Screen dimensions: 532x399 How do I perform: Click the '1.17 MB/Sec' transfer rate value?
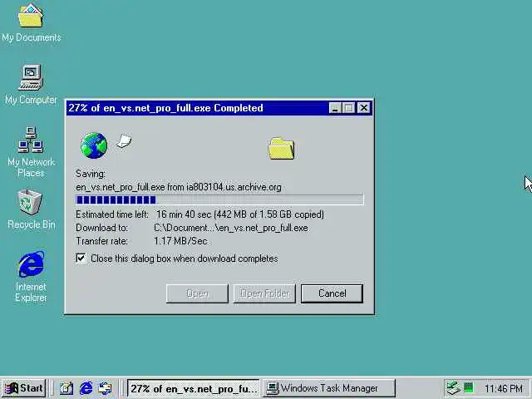(x=180, y=241)
